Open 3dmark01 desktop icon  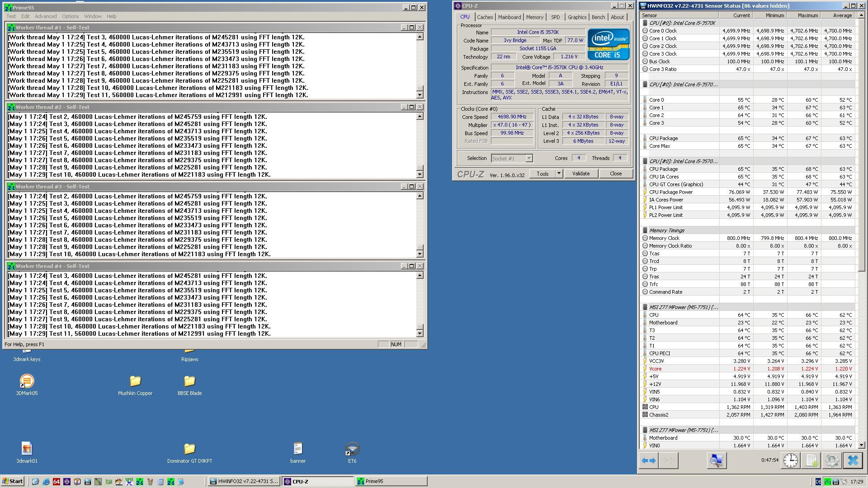27,453
